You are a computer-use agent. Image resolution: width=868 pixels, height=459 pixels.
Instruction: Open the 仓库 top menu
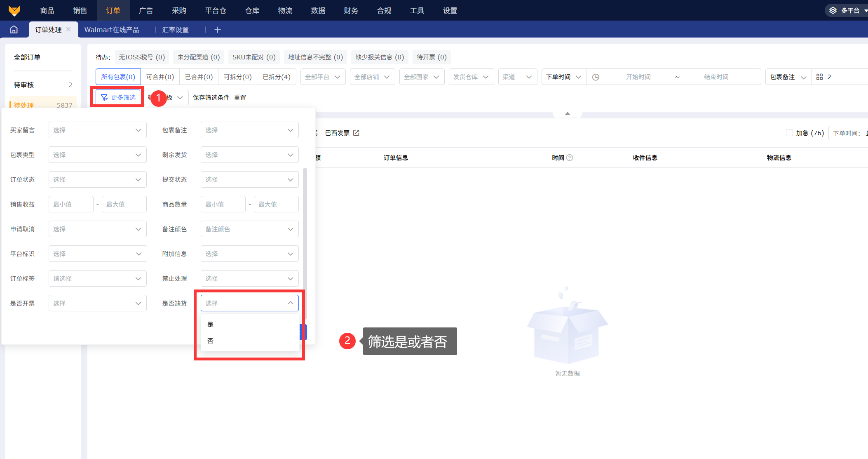(x=252, y=10)
